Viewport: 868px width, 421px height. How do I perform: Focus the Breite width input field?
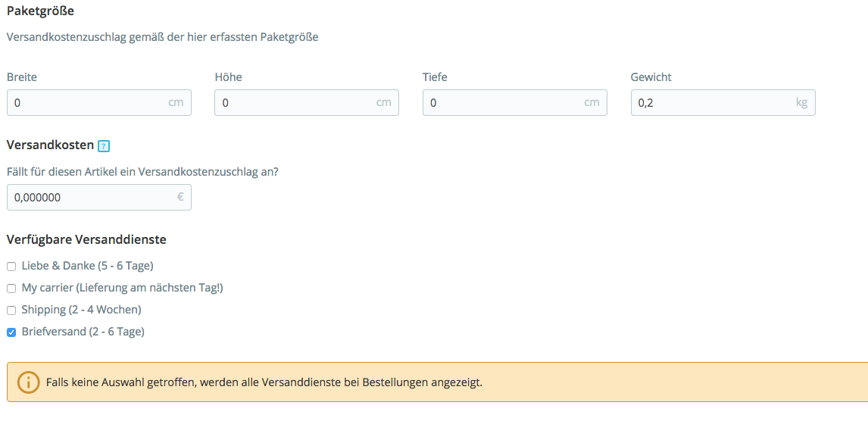click(99, 103)
